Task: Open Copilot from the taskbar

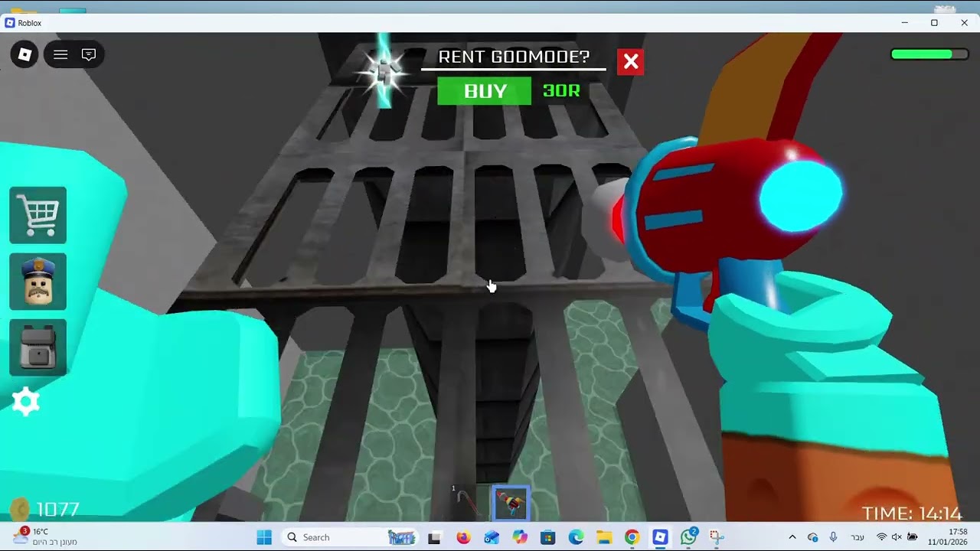Action: [520, 537]
